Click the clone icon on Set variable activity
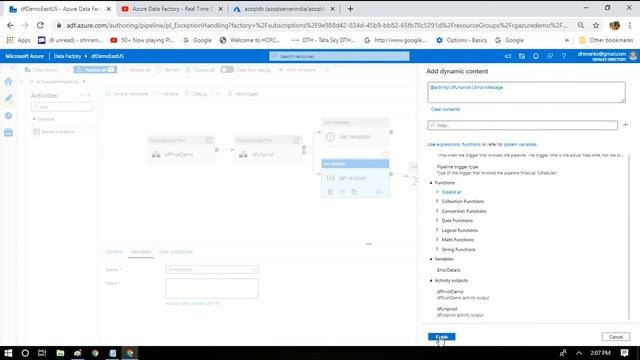 coord(354,192)
